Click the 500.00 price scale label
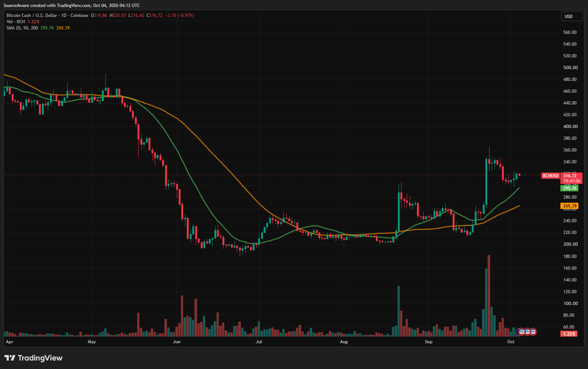This screenshot has height=369, width=588. point(570,68)
